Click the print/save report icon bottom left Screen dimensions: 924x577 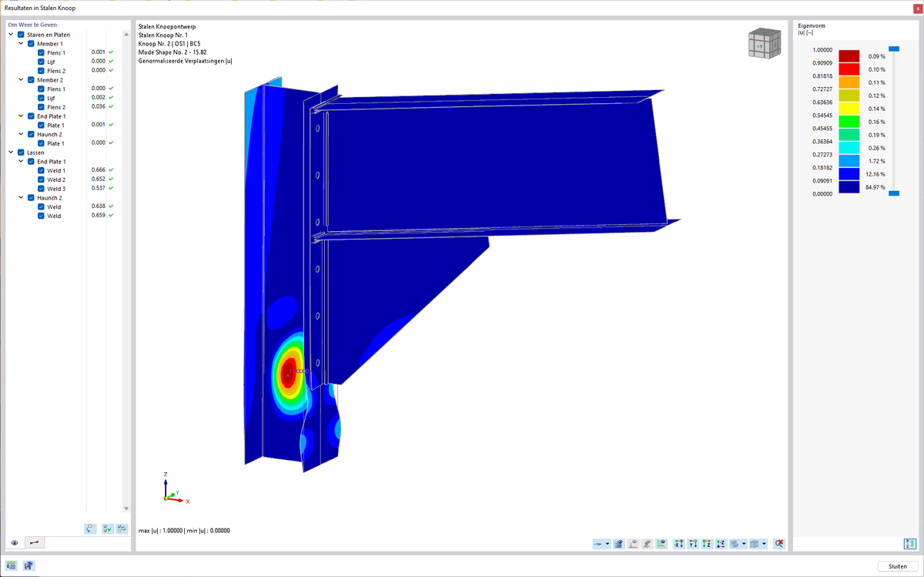coord(28,565)
